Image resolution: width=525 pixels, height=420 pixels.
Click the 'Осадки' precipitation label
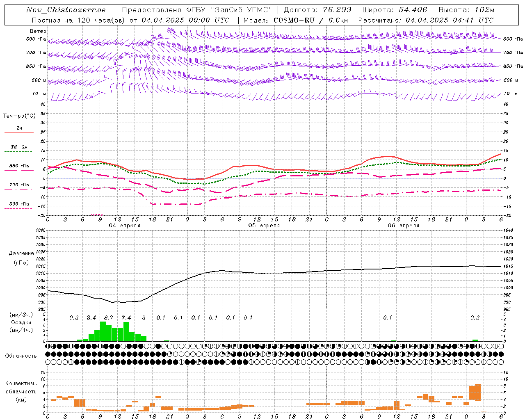21,322
